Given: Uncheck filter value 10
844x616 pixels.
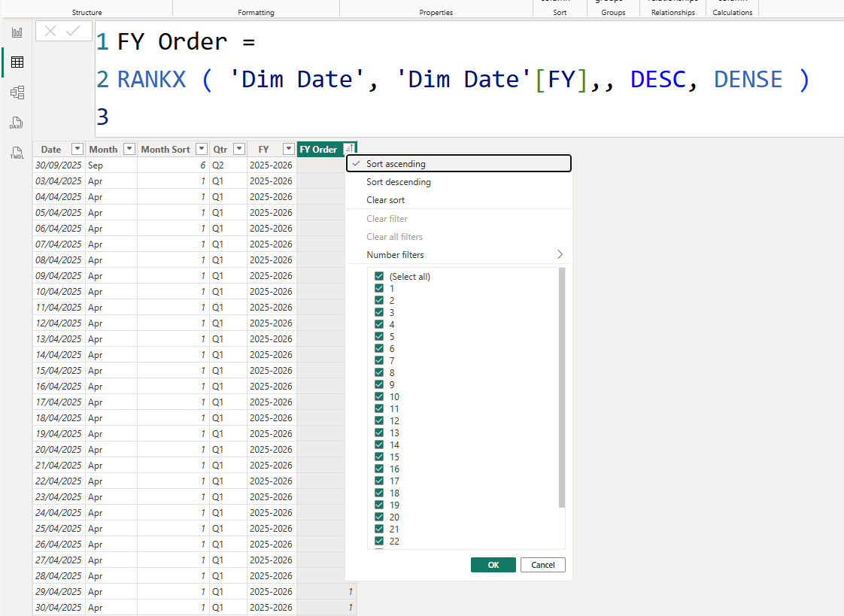Looking at the screenshot, I should pyautogui.click(x=379, y=396).
